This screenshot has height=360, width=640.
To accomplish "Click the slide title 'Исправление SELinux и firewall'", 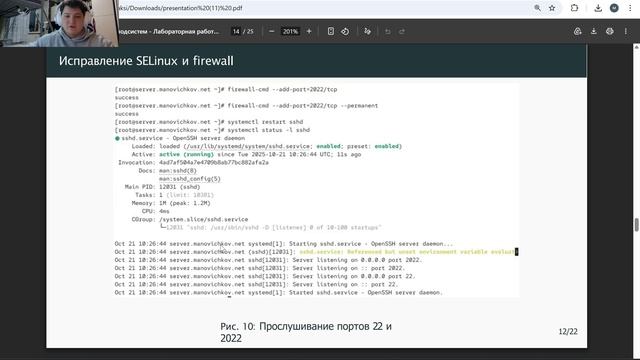I will tap(146, 61).
